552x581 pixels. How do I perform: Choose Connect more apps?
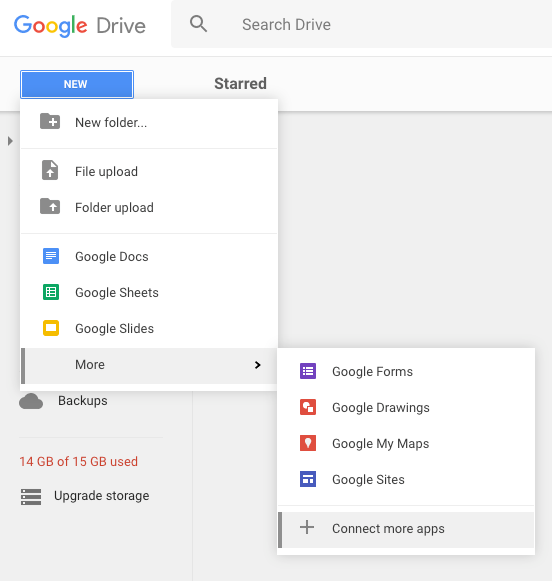[406, 529]
